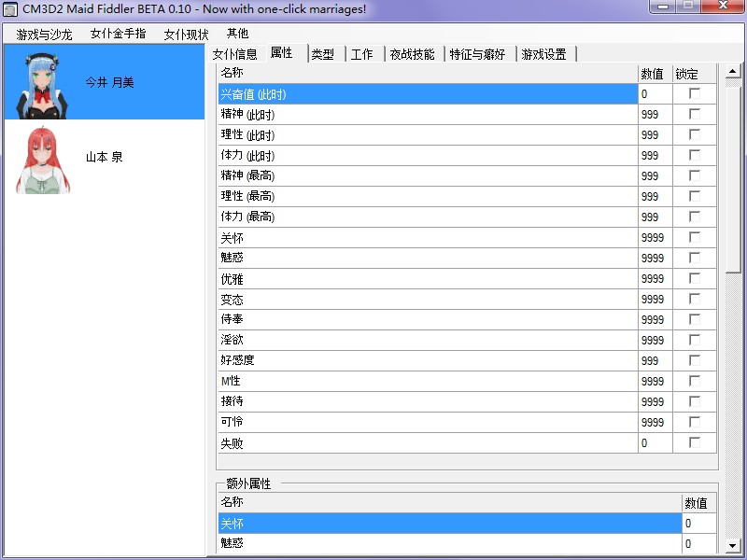Select maid 今井 月美 portrait thumbnail
Viewport: 747px width, 560px height.
click(42, 85)
